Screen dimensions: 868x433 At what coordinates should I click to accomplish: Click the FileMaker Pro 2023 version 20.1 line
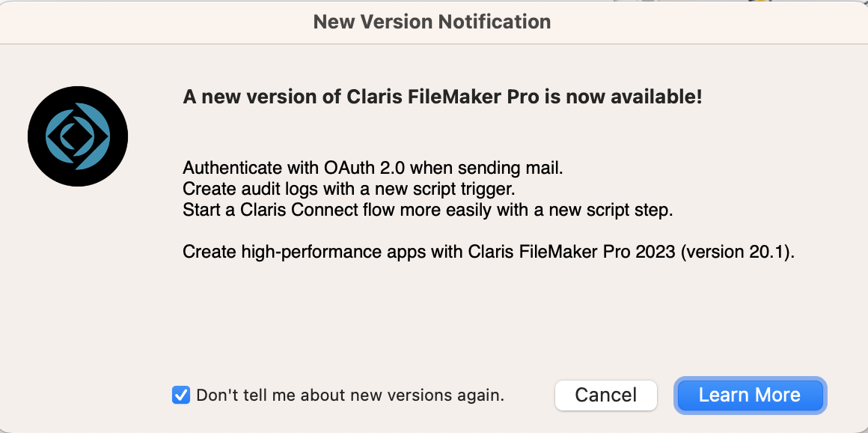488,252
